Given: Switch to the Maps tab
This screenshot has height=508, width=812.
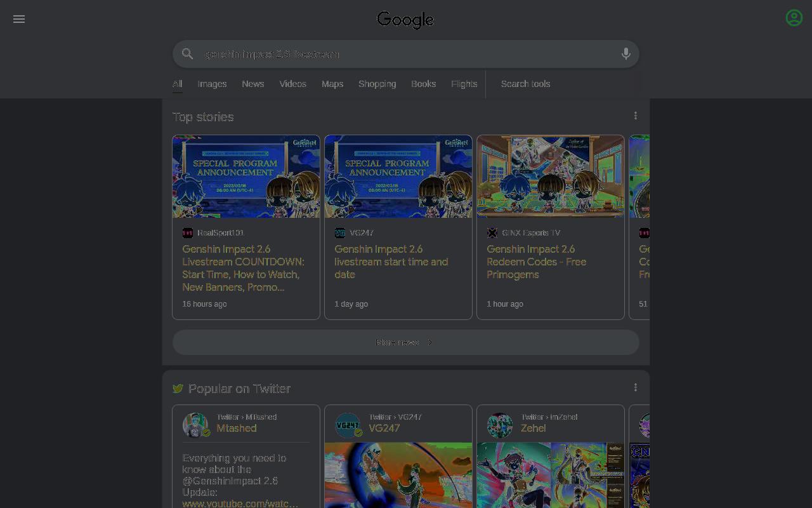Looking at the screenshot, I should pyautogui.click(x=332, y=84).
